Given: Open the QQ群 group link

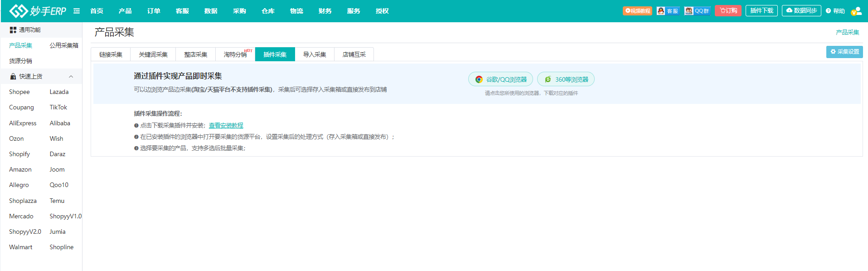Looking at the screenshot, I should click(697, 11).
